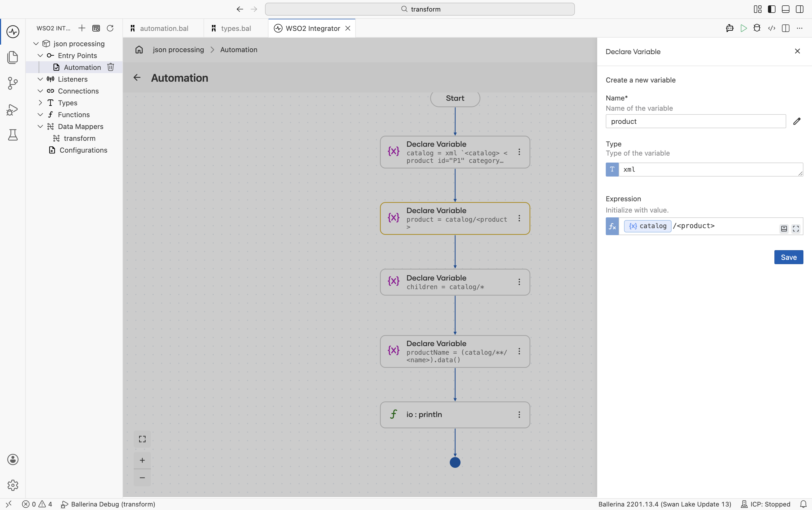The width and height of the screenshot is (812, 510).
Task: Open the Testing flask icon
Action: coord(13,135)
